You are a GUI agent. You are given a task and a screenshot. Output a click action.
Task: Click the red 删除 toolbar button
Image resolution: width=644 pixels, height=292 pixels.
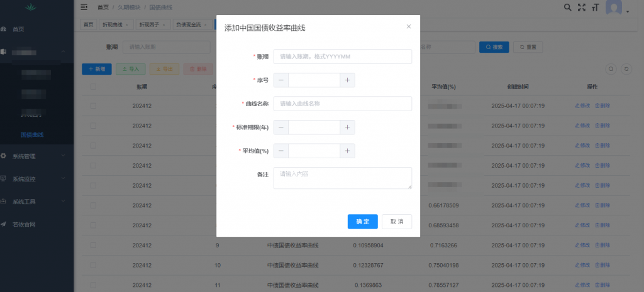click(198, 69)
